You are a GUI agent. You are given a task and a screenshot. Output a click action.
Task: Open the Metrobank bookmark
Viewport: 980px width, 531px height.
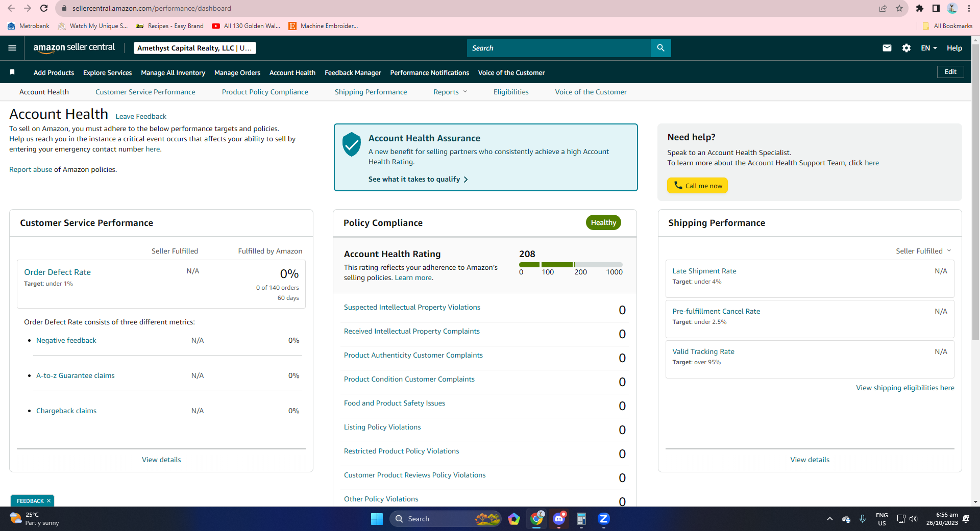(x=29, y=26)
